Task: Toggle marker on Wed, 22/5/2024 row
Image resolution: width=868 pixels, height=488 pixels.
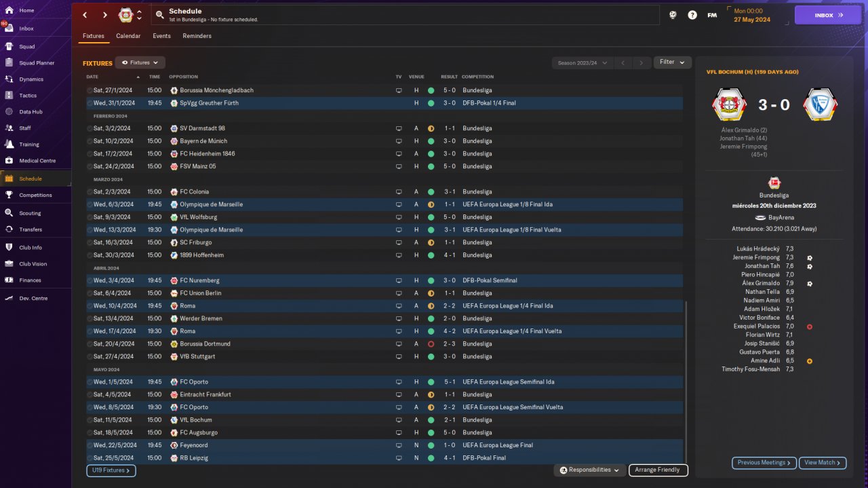Action: (90, 445)
